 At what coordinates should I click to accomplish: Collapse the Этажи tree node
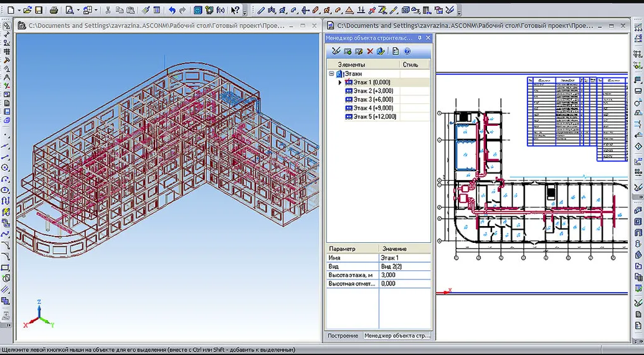(331, 74)
